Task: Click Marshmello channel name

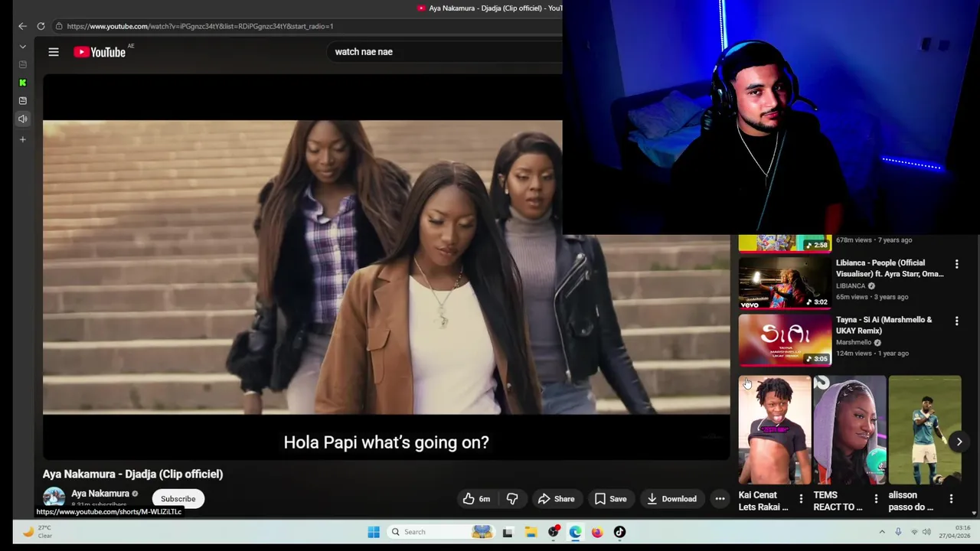Action: [x=854, y=342]
